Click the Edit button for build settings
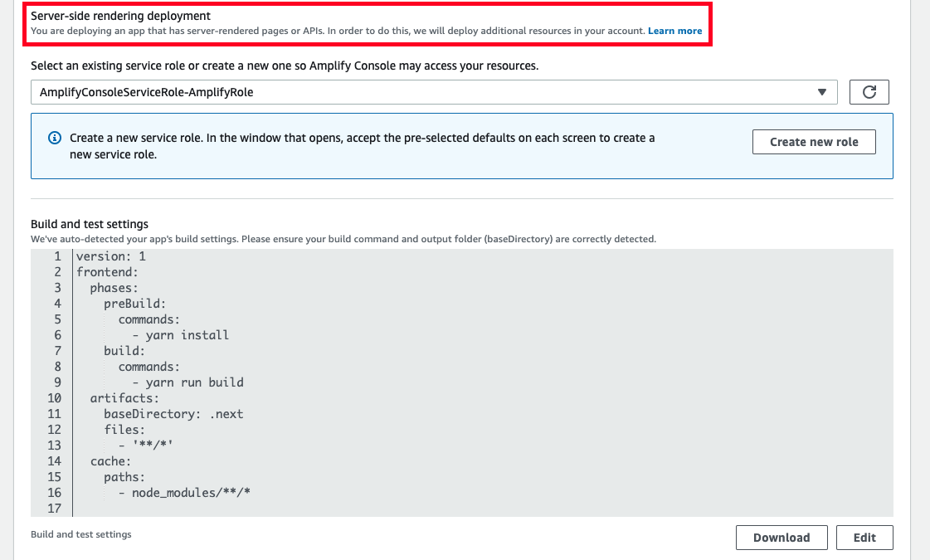The width and height of the screenshot is (930, 560). (x=864, y=538)
